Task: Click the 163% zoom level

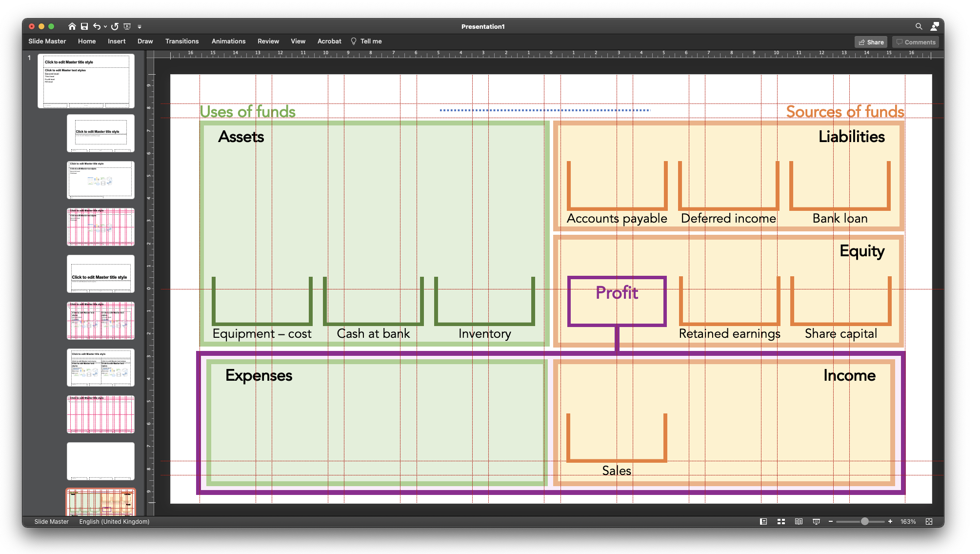Action: click(908, 521)
